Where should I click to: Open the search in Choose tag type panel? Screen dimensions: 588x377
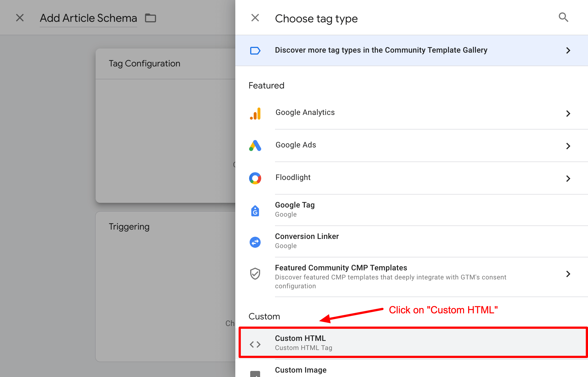tap(563, 17)
